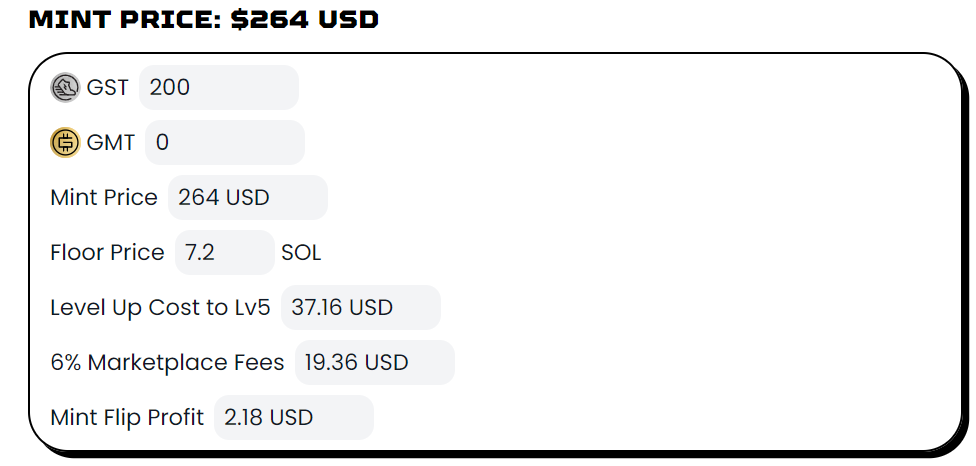The image size is (976, 466).
Task: Click the Mint Flip Profit label
Action: pyautogui.click(x=127, y=417)
